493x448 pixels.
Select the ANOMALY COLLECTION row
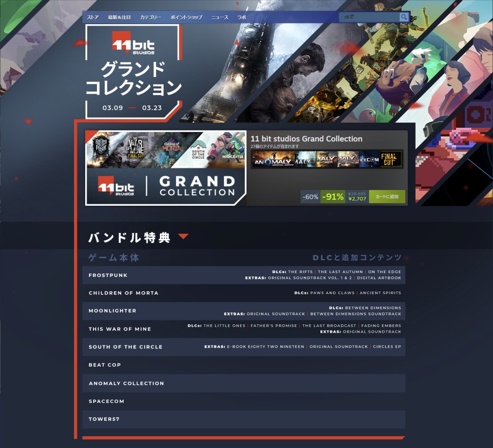point(244,383)
